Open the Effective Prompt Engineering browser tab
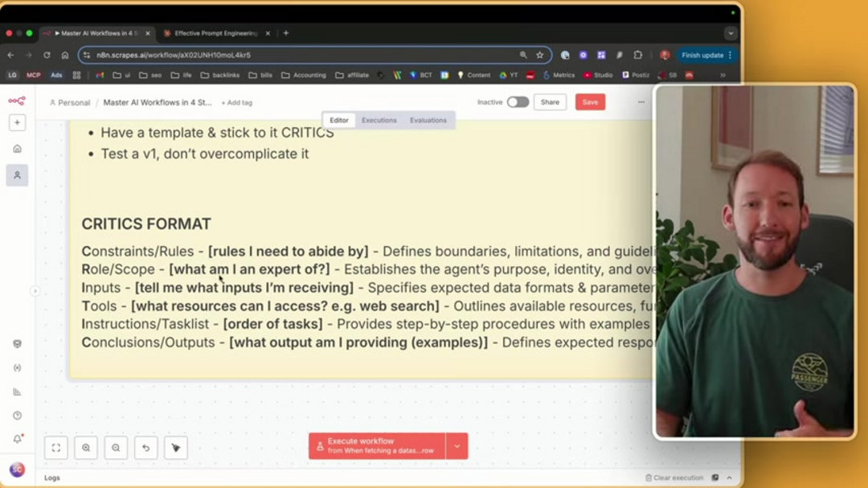Image resolution: width=868 pixels, height=488 pixels. (x=213, y=33)
